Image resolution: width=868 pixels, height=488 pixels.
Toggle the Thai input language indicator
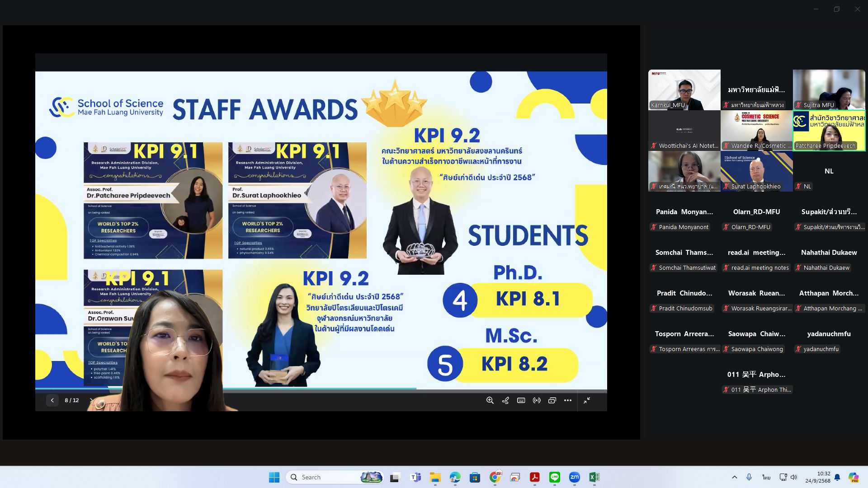(x=766, y=477)
